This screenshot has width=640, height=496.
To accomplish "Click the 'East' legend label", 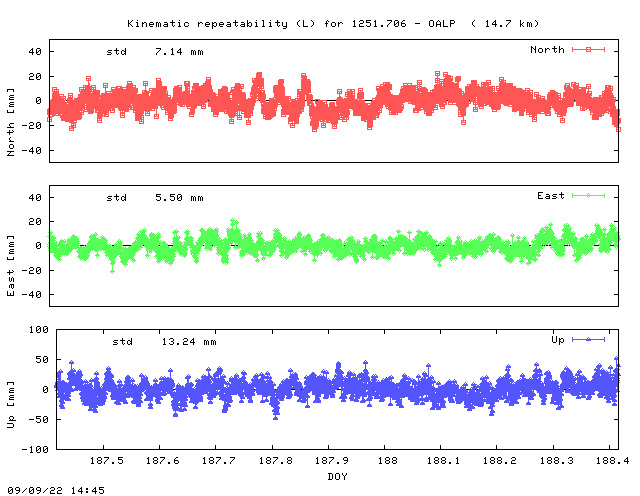I will pyautogui.click(x=551, y=196).
